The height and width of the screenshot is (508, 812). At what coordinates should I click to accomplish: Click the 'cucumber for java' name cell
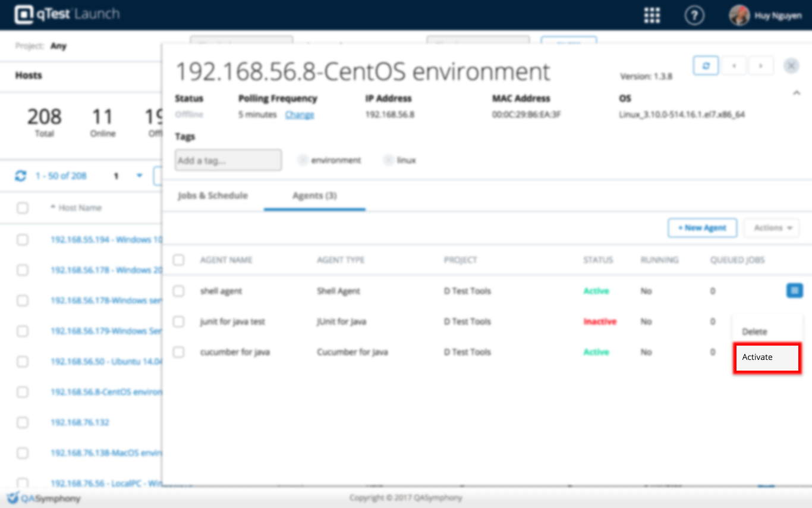(x=235, y=352)
